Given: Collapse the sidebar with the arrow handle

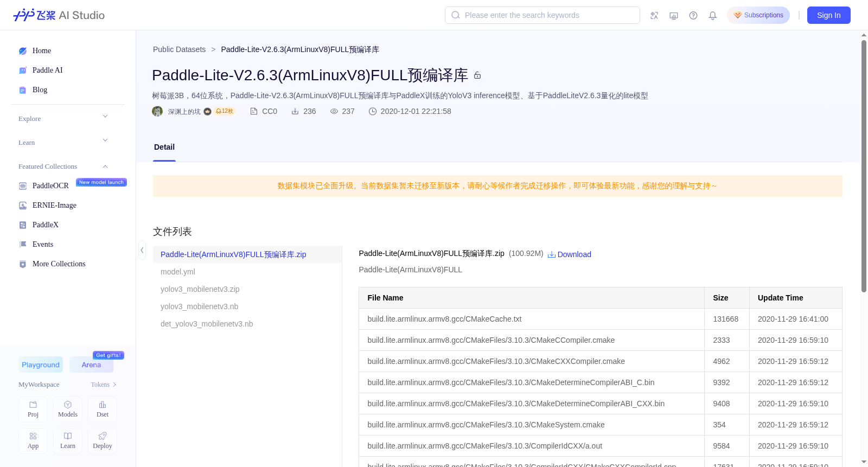Looking at the screenshot, I should [142, 250].
